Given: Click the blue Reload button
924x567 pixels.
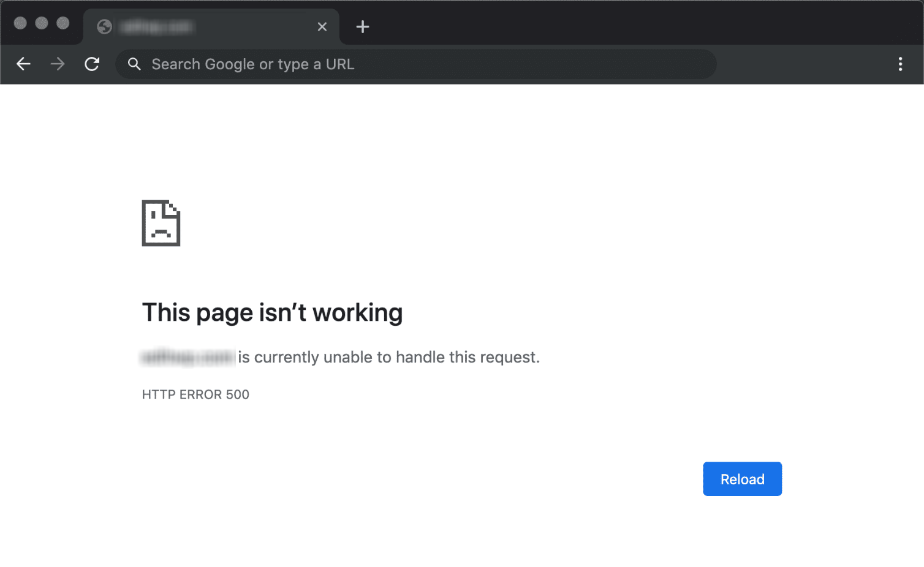Looking at the screenshot, I should (x=742, y=479).
